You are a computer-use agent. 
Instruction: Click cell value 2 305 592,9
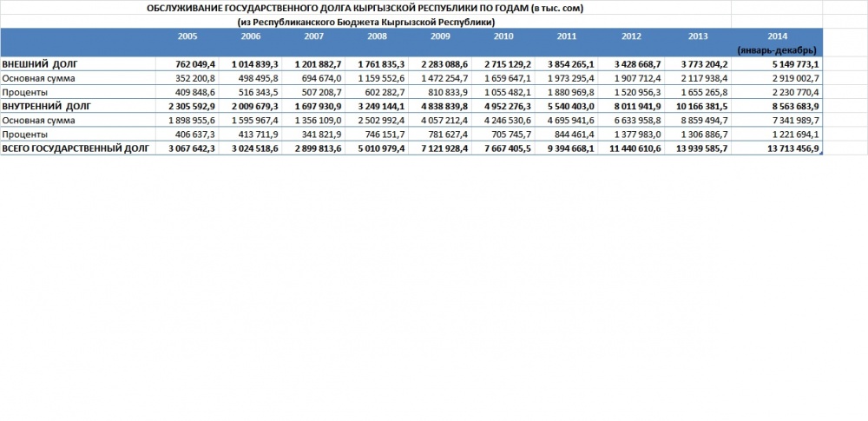[192, 107]
